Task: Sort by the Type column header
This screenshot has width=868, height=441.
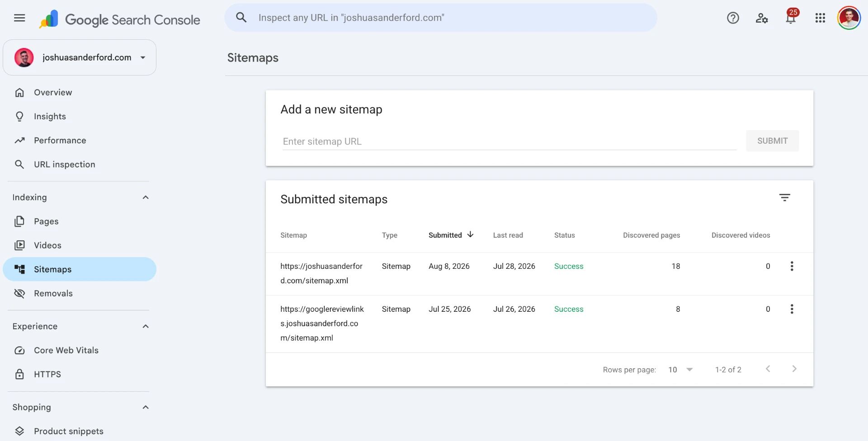Action: coord(389,235)
